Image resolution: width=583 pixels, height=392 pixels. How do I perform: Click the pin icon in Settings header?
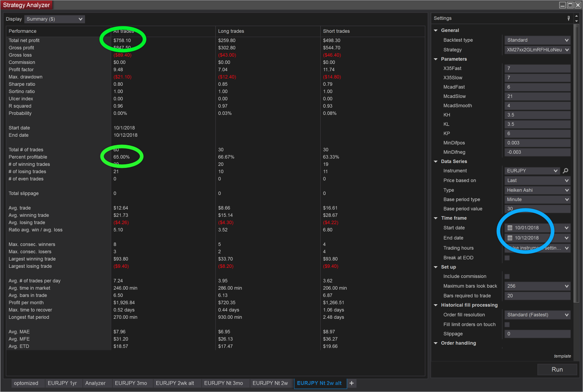(569, 18)
